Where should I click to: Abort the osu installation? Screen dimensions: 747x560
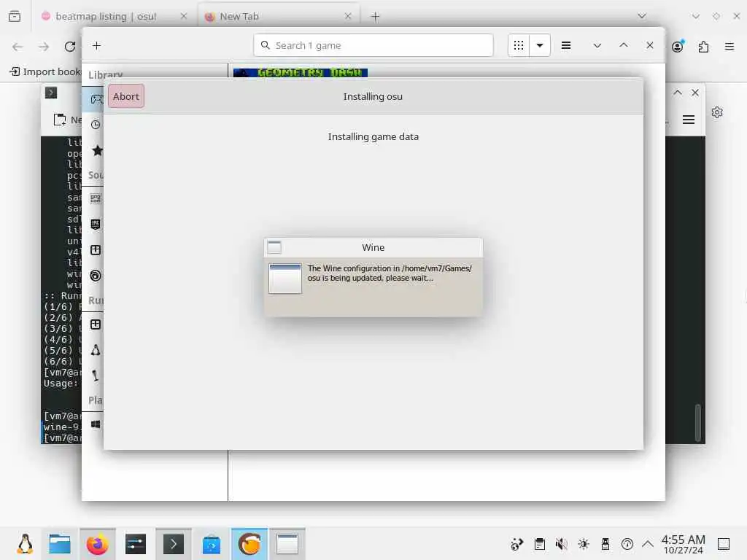(125, 96)
